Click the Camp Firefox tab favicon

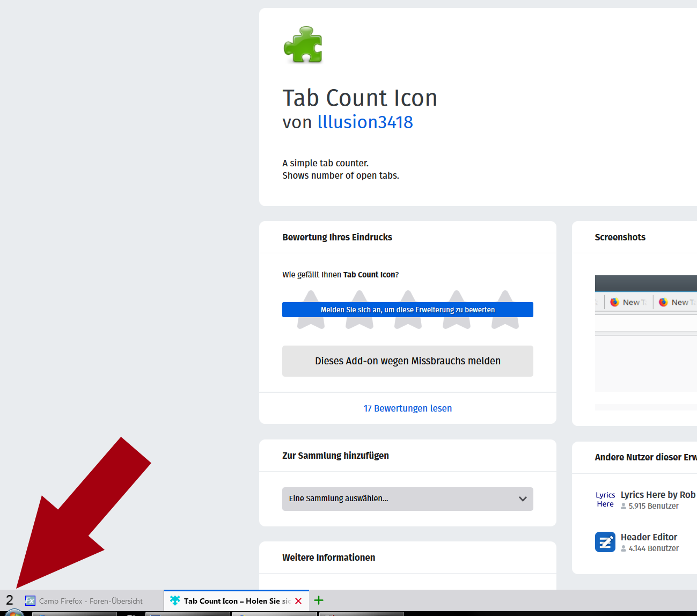(30, 601)
